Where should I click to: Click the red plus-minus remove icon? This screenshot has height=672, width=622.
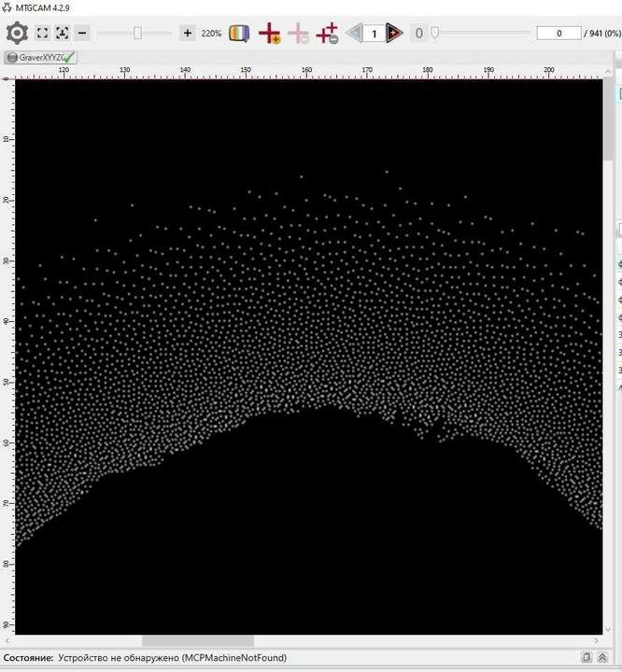tap(327, 34)
